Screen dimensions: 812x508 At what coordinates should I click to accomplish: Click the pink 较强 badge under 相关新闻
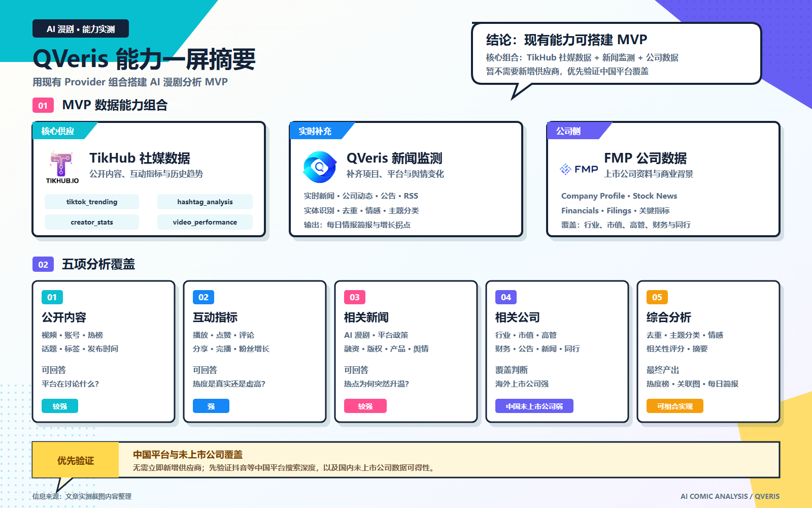[365, 406]
